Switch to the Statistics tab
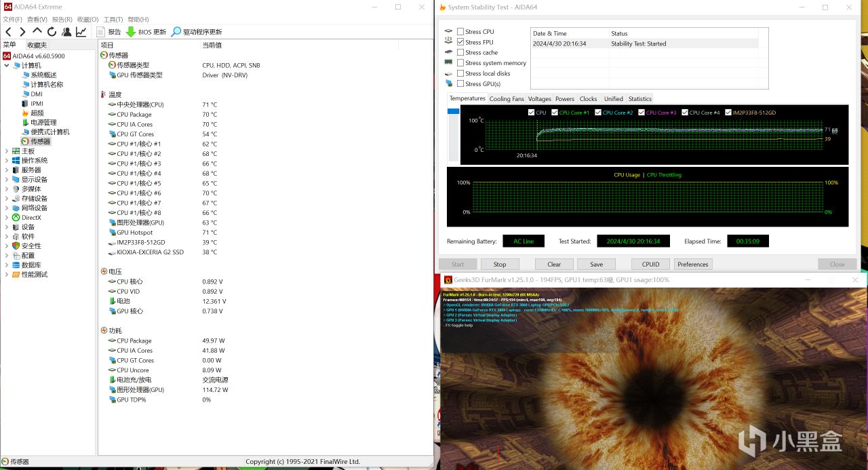Image resolution: width=868 pixels, height=470 pixels. point(639,99)
